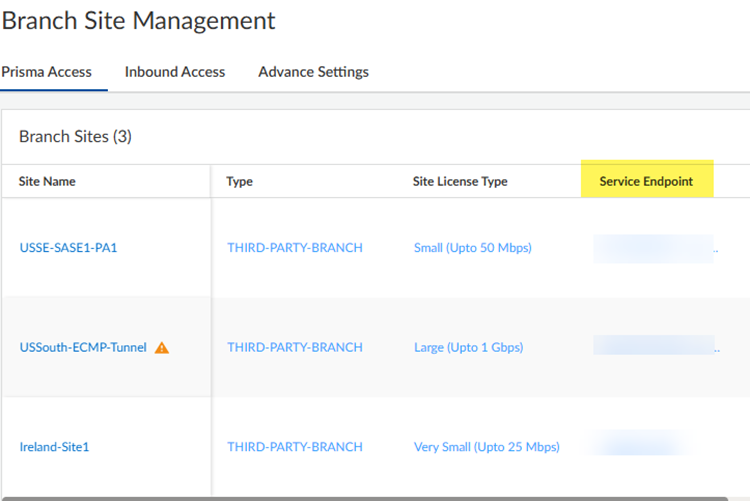Switch to the Prisma Access tab
This screenshot has height=501, width=750.
[x=46, y=72]
